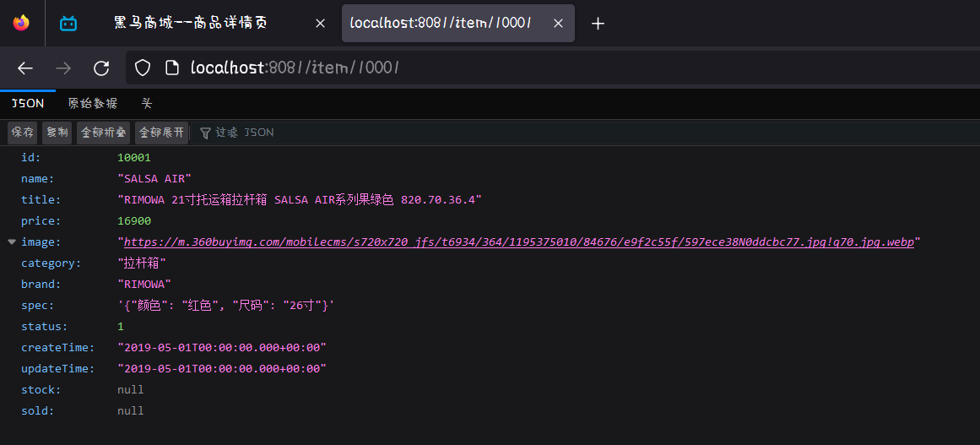Close the localhost:8081/item/10001 tab

click(x=559, y=24)
